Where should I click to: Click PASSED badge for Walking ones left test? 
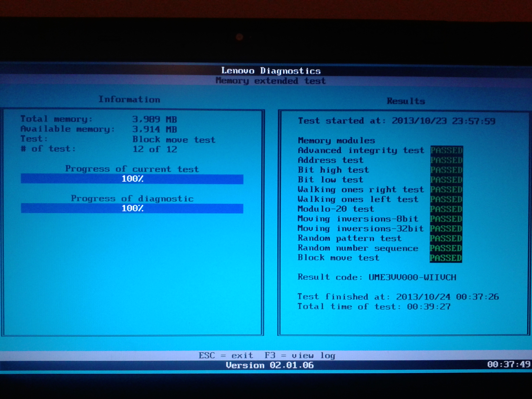pyautogui.click(x=446, y=199)
